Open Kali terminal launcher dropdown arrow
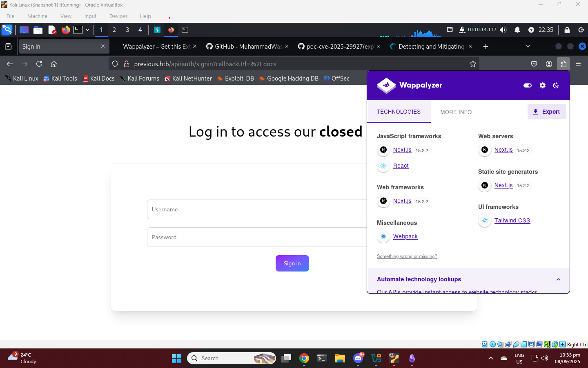Viewport: 588px width, 368px height. pos(87,30)
